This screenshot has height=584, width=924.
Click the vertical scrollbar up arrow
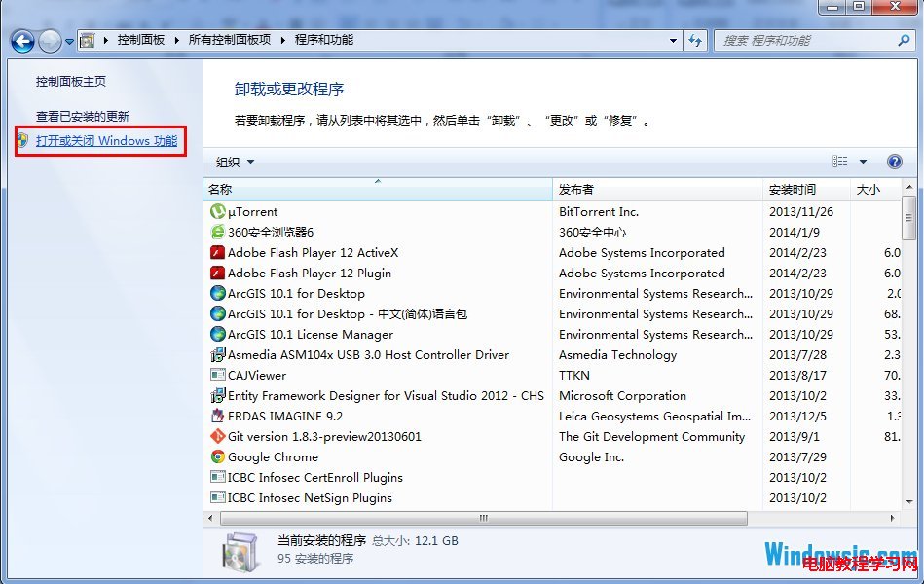(908, 187)
